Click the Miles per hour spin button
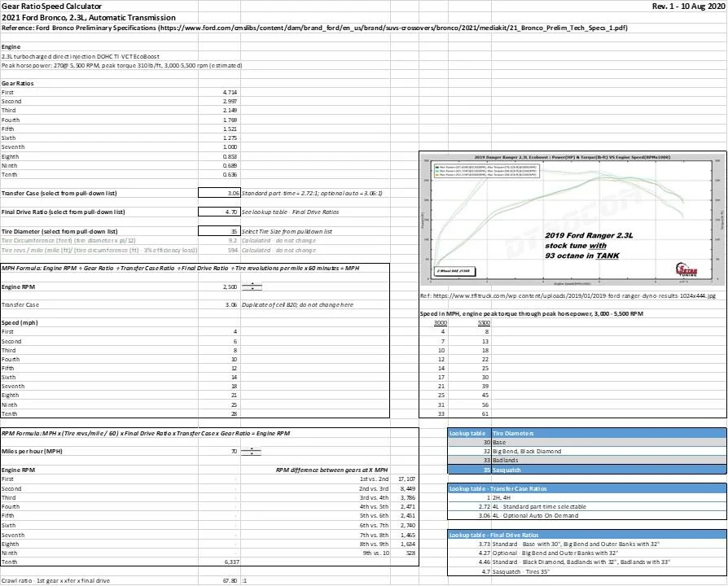Image resolution: width=728 pixels, height=586 pixels. point(251,451)
